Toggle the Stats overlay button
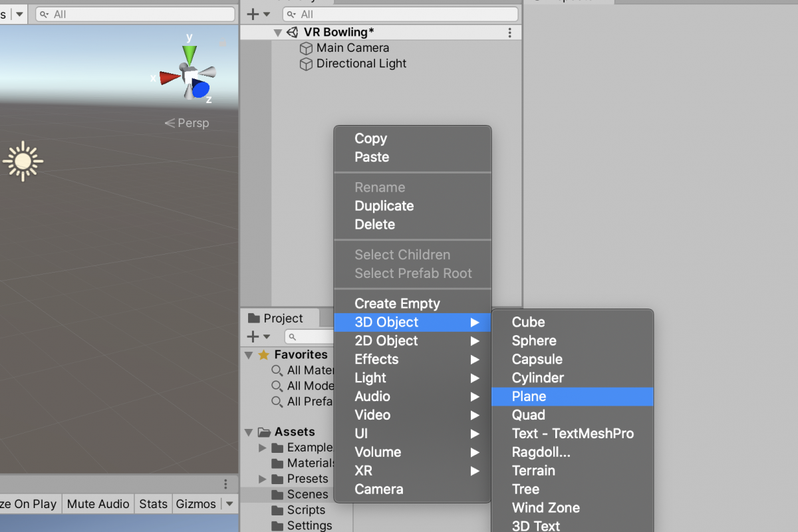 (153, 504)
